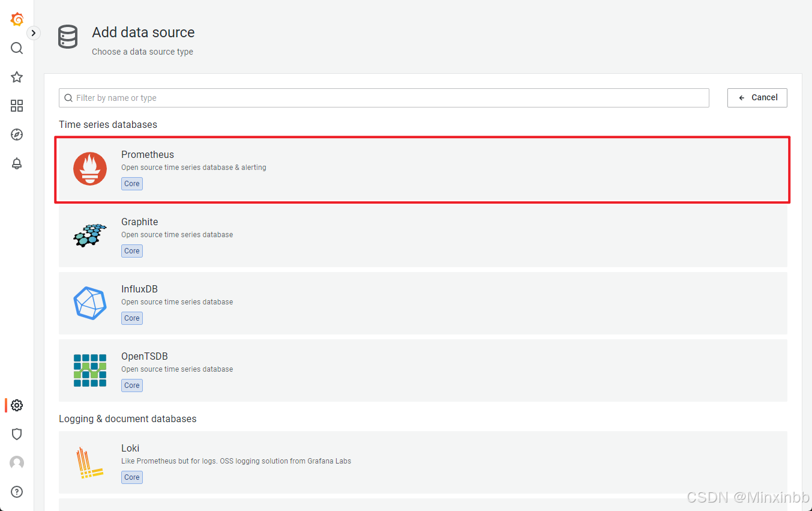Select the Loki data source name
The width and height of the screenshot is (812, 511).
130,448
